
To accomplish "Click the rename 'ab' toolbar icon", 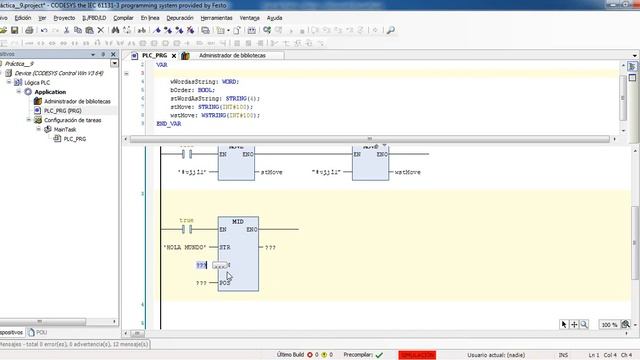I will (x=142, y=30).
